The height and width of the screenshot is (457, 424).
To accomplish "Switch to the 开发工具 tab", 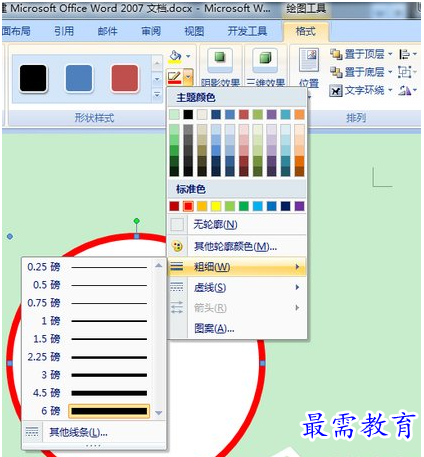I will pos(247,31).
